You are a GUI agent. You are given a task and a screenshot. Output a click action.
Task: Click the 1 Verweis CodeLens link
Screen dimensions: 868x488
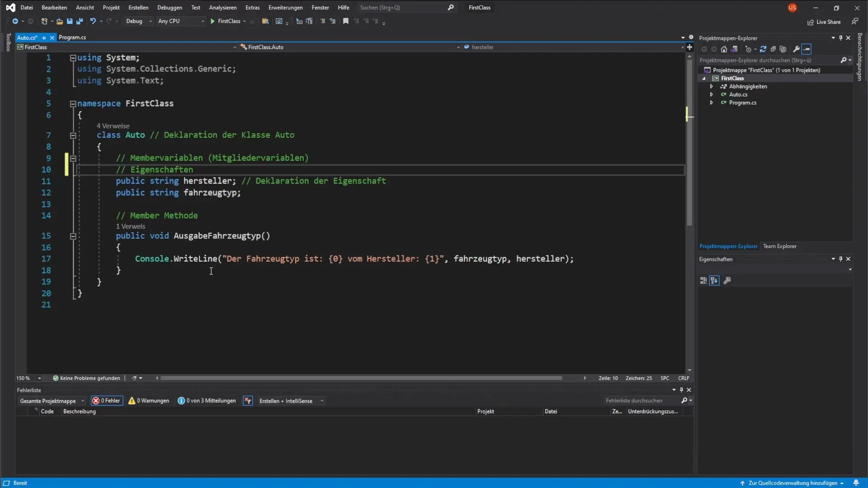click(131, 226)
